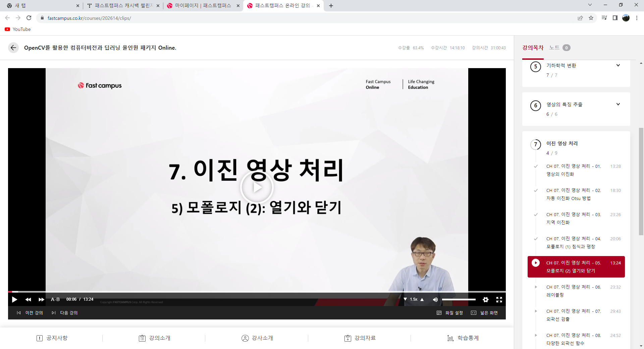This screenshot has height=349, width=644.
Task: Switch to the 노트 notes tab
Action: [554, 48]
